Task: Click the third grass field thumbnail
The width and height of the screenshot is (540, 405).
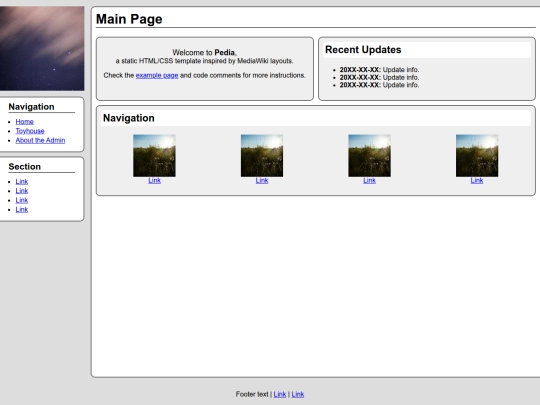Action: pos(369,156)
